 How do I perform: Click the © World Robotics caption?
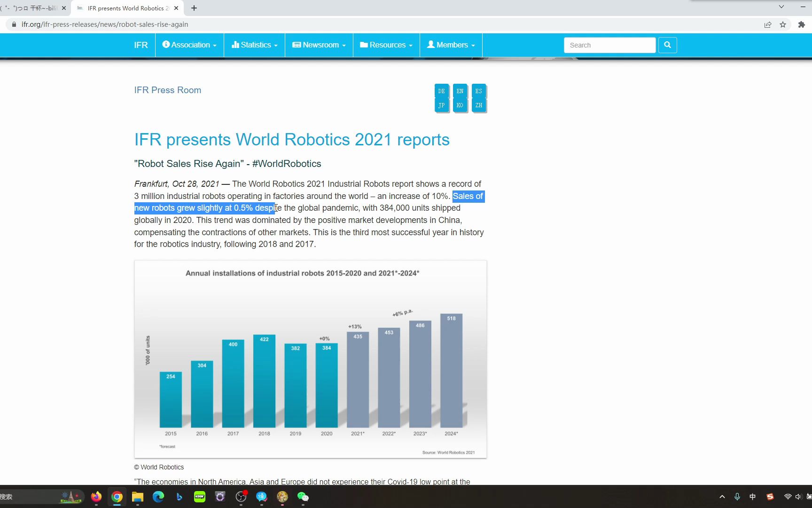[159, 467]
